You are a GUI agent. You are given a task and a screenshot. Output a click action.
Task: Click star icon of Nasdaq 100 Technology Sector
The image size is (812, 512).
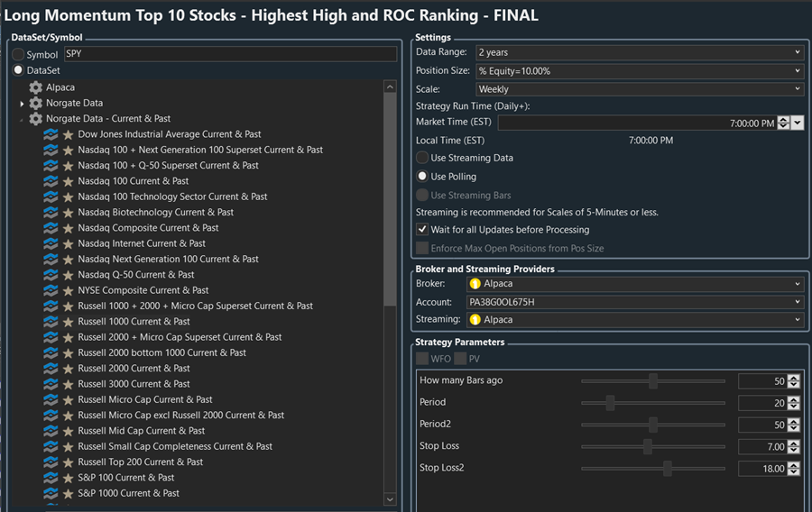[68, 197]
